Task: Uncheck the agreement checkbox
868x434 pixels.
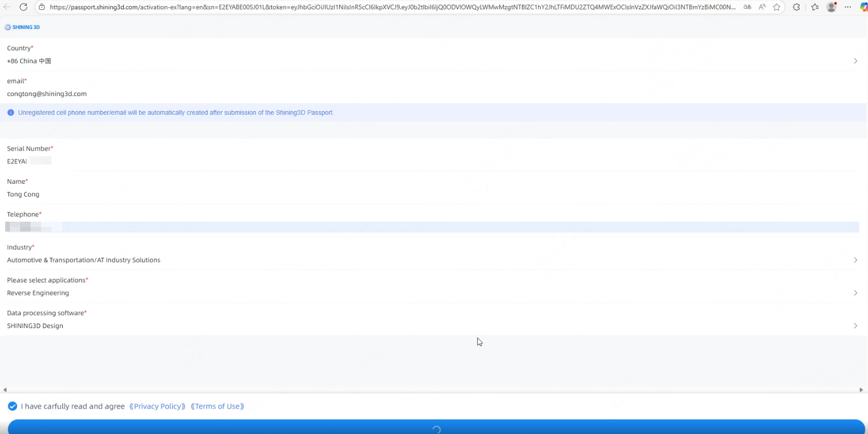Action: click(x=12, y=406)
